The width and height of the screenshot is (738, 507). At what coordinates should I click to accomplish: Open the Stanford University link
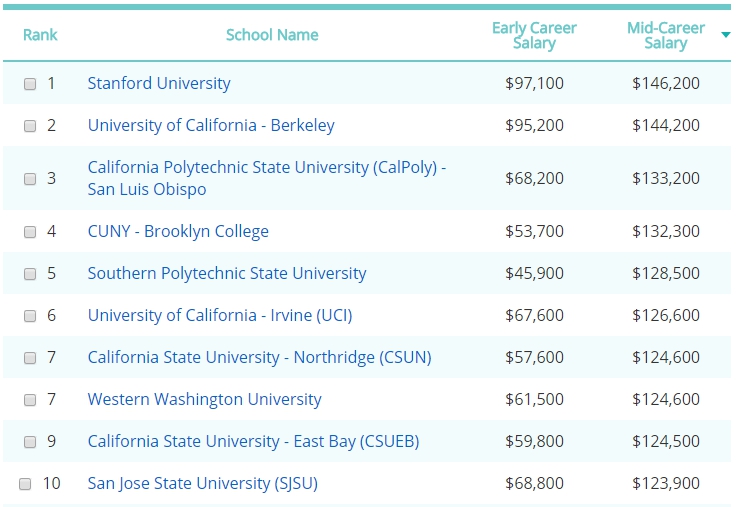pyautogui.click(x=159, y=83)
